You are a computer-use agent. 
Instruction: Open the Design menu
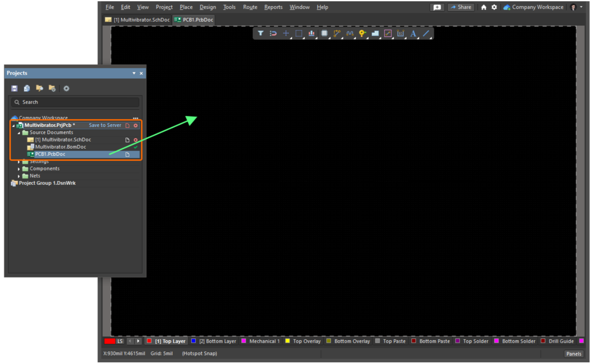coord(207,7)
